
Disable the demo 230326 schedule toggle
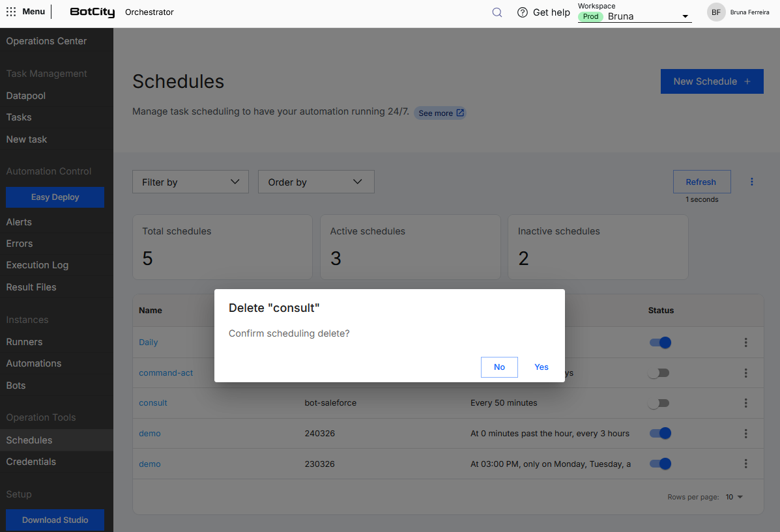660,464
